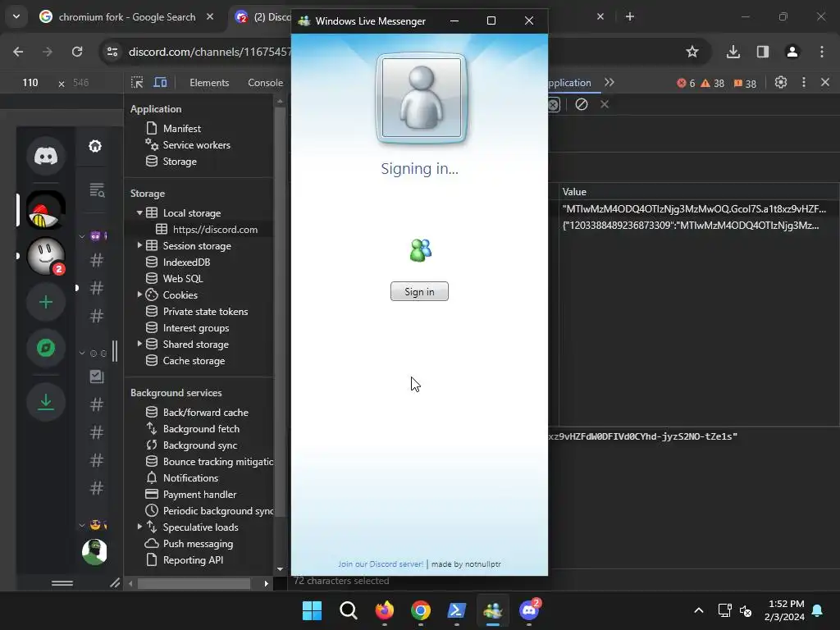Open Push messaging entry

pyautogui.click(x=198, y=544)
